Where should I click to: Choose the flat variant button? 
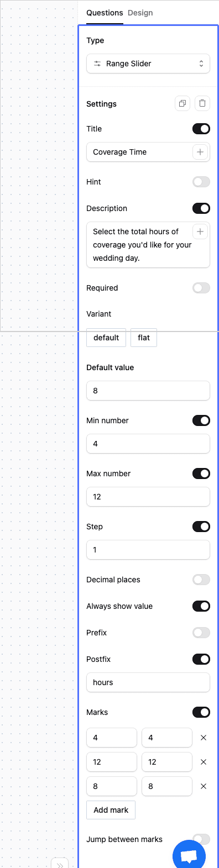pyautogui.click(x=144, y=338)
